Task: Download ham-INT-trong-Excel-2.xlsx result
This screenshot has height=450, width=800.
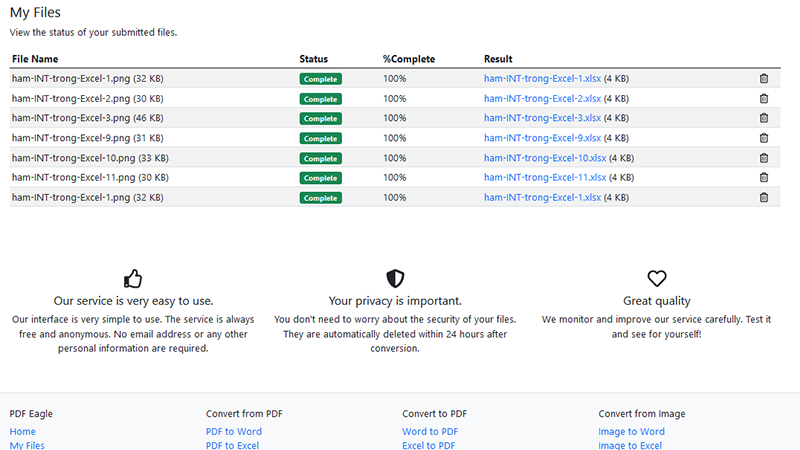Action: [542, 98]
